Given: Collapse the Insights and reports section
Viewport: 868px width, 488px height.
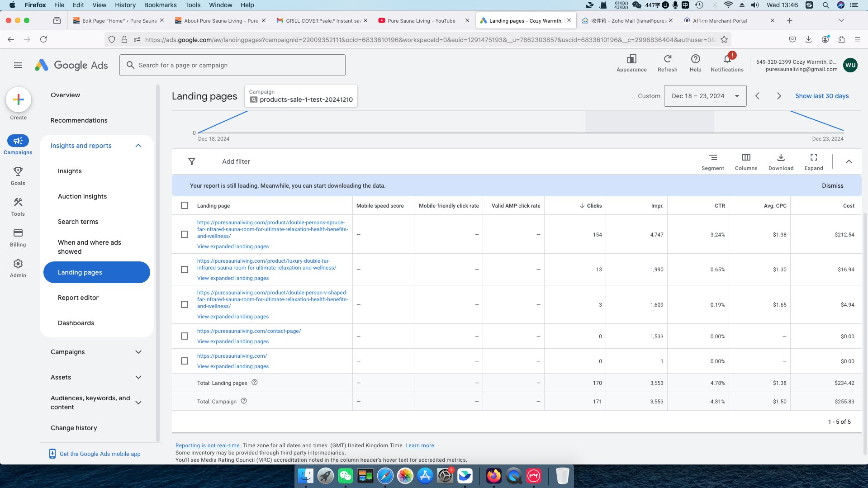Looking at the screenshot, I should pyautogui.click(x=138, y=146).
